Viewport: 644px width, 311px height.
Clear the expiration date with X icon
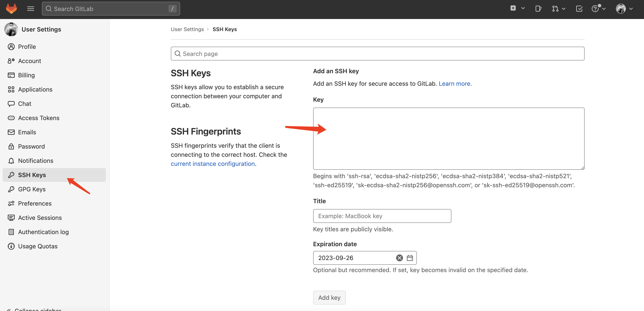tap(399, 258)
